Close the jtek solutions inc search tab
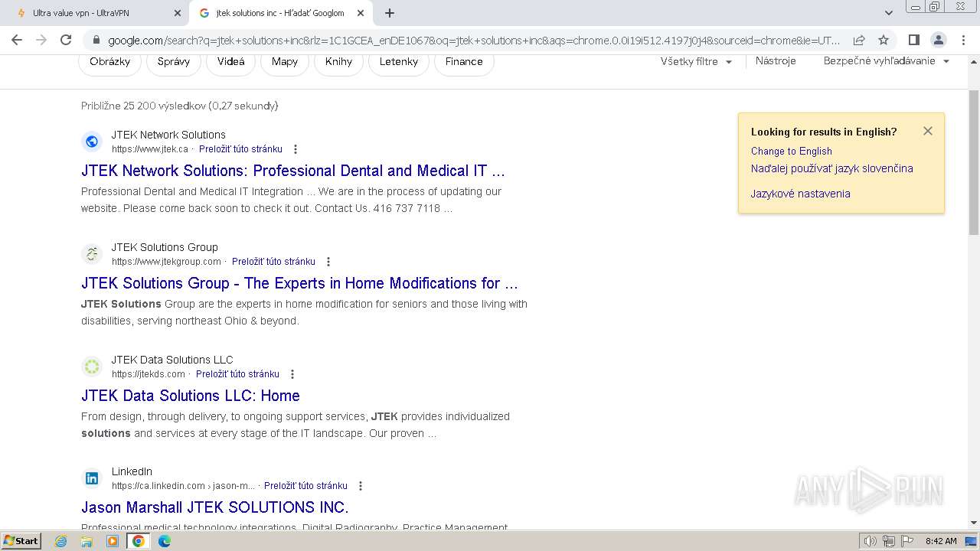 click(361, 13)
